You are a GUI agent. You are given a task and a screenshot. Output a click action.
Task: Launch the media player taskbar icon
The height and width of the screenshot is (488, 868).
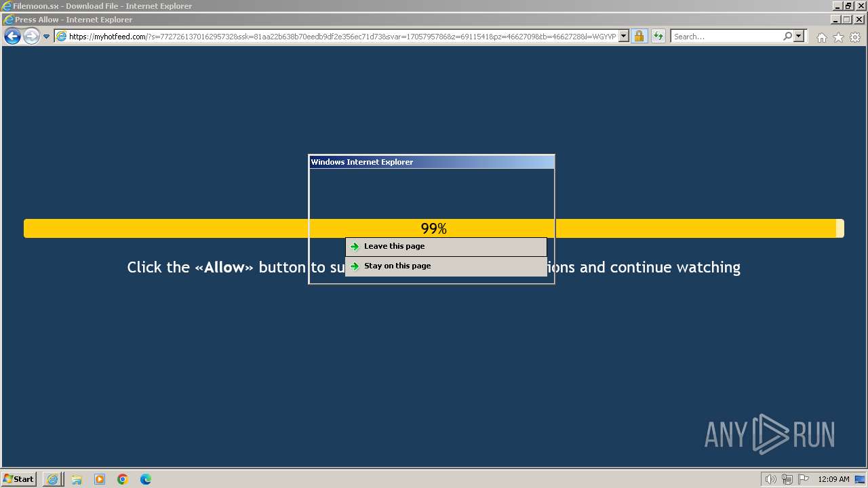100,479
